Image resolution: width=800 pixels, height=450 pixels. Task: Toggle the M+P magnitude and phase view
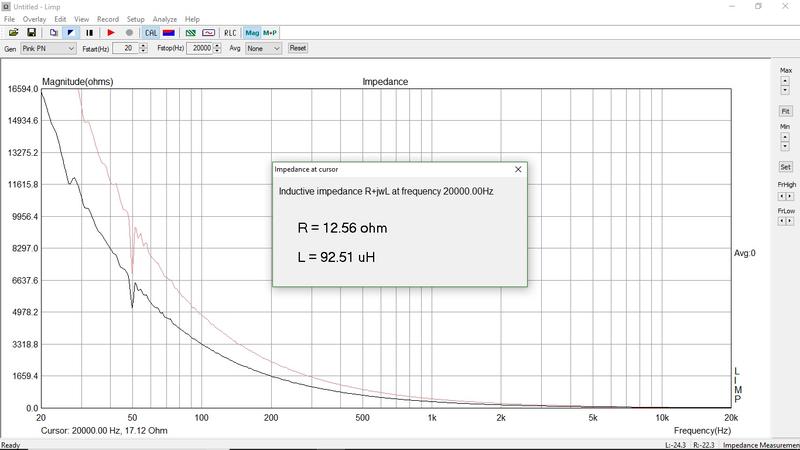click(x=270, y=32)
